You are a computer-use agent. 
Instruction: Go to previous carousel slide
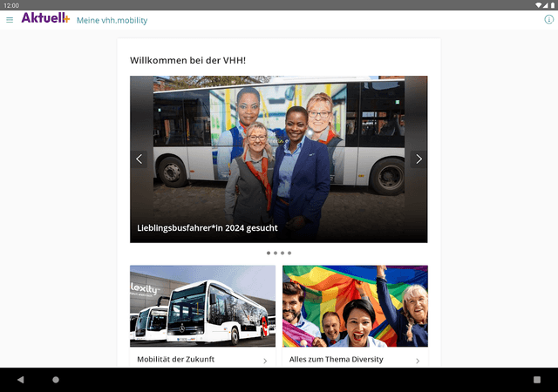pyautogui.click(x=139, y=159)
